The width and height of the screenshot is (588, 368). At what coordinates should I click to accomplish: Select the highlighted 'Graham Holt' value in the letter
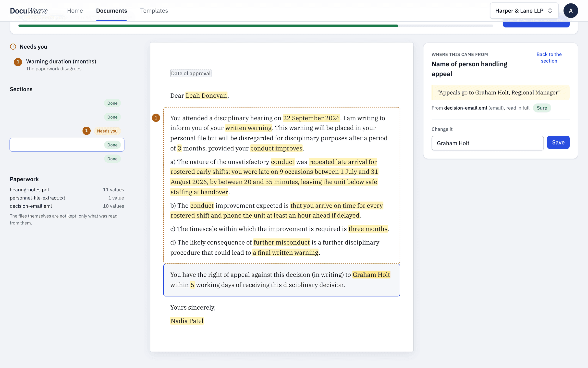tap(371, 275)
